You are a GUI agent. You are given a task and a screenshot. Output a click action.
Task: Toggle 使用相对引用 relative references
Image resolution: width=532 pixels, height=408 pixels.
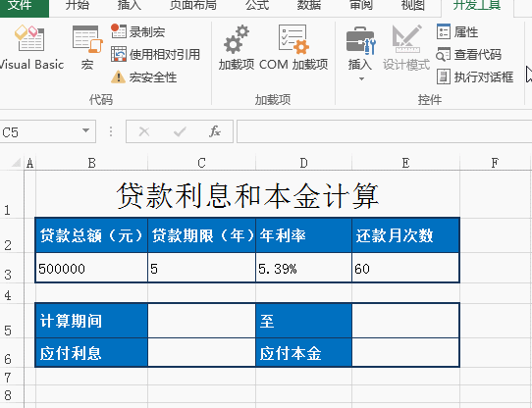coord(155,54)
